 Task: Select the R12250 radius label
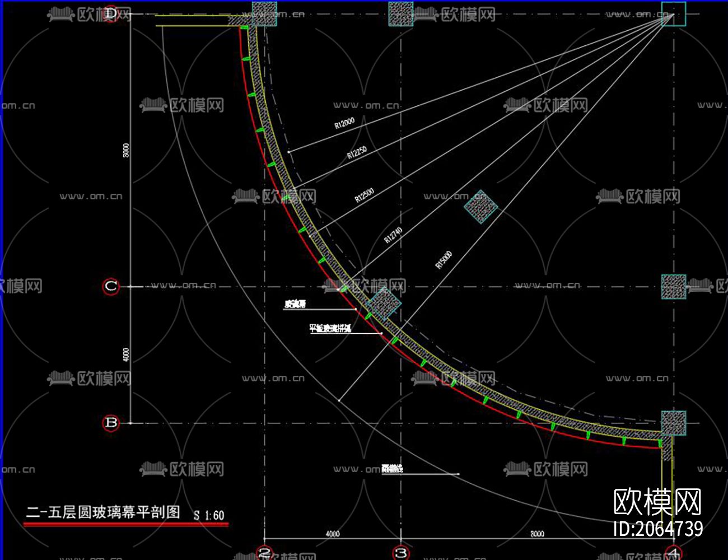coord(357,152)
